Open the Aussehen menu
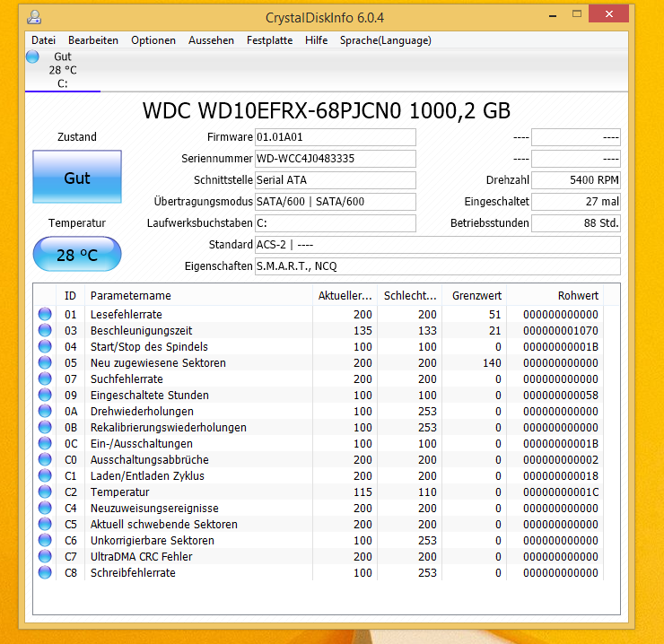The image size is (664, 644). [x=211, y=40]
